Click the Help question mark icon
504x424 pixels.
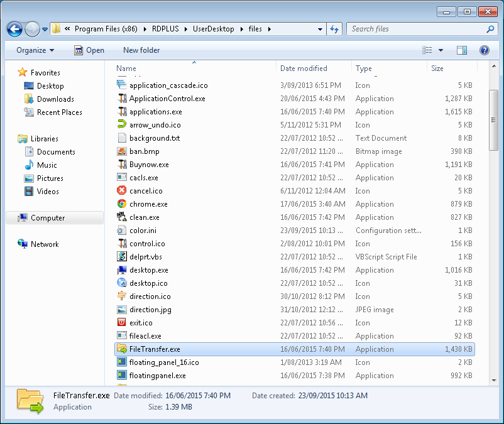tap(484, 50)
